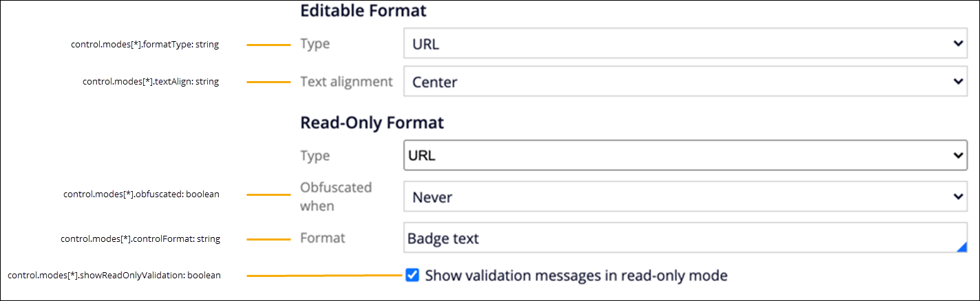Click the chevron arrow on Text alignment dropdown

tap(958, 82)
